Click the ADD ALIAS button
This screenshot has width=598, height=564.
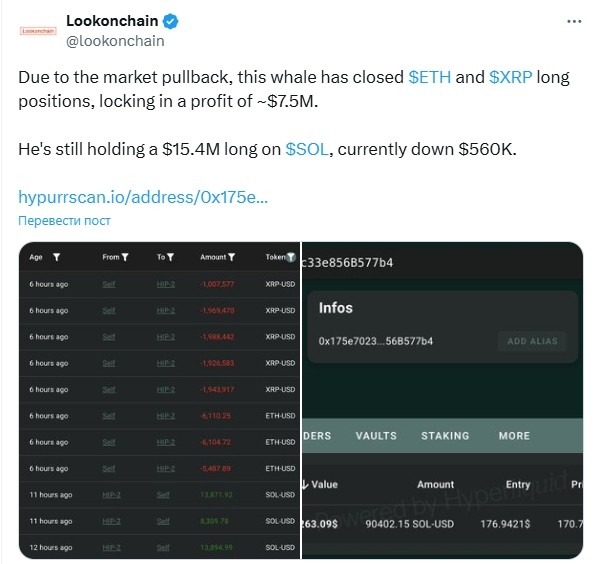pos(532,341)
